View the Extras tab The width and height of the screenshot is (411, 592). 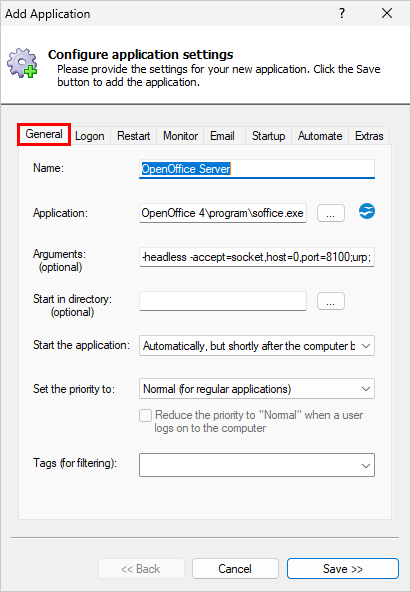click(369, 136)
